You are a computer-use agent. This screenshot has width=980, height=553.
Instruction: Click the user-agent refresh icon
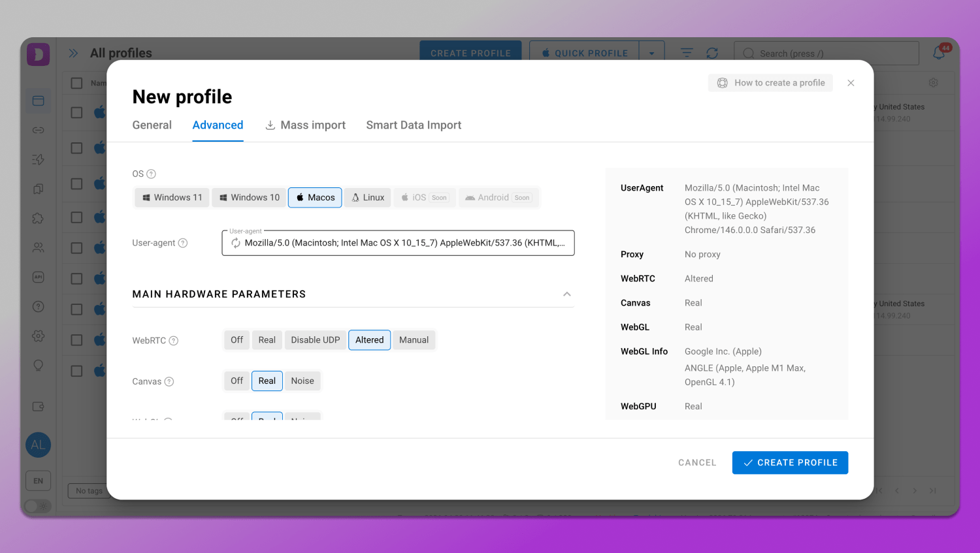235,243
